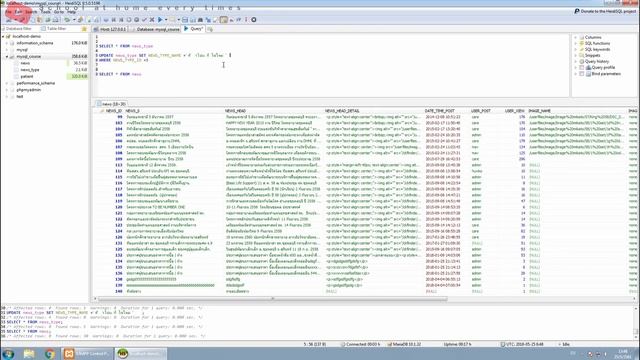Viewport: 640px width, 360px height.
Task: Click the yellow star favorites icon
Action: (84, 29)
